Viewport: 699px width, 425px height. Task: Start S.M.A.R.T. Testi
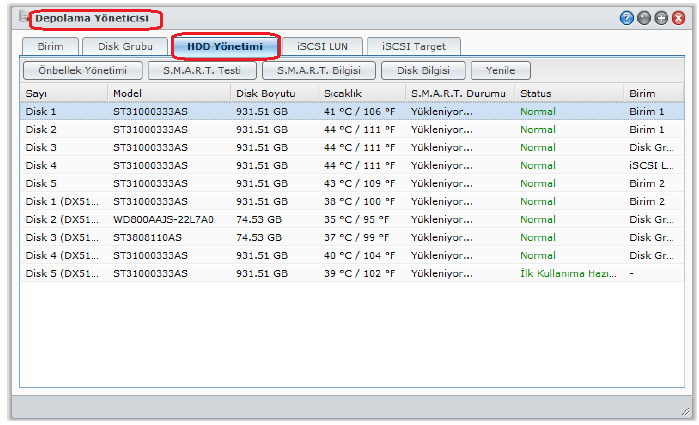pyautogui.click(x=202, y=71)
